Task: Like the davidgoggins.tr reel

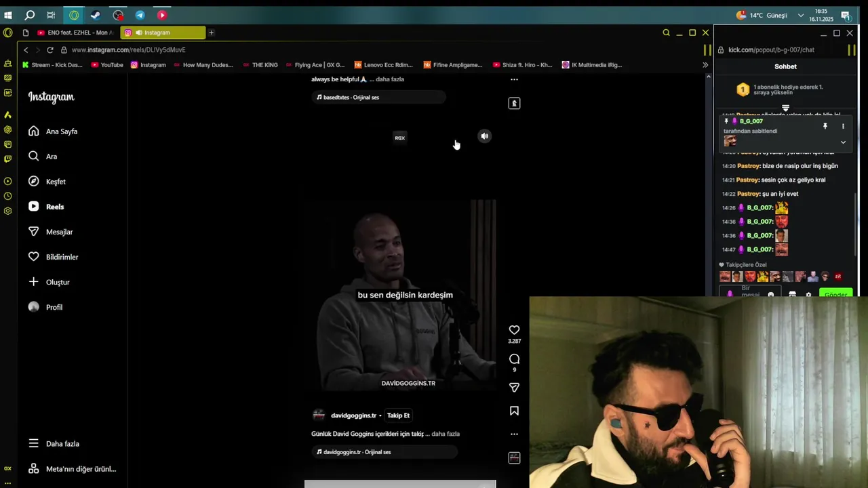Action: (514, 330)
